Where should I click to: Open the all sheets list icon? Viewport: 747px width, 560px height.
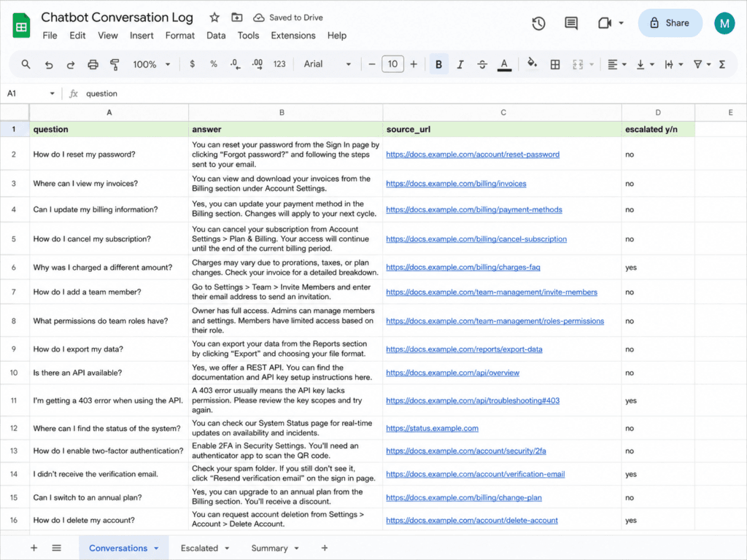tap(57, 548)
